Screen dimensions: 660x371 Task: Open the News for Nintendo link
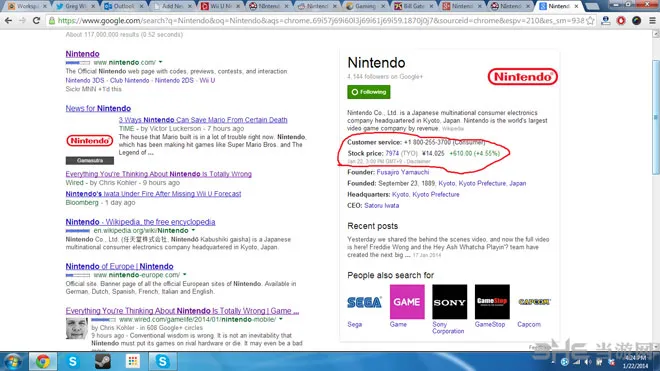point(98,108)
